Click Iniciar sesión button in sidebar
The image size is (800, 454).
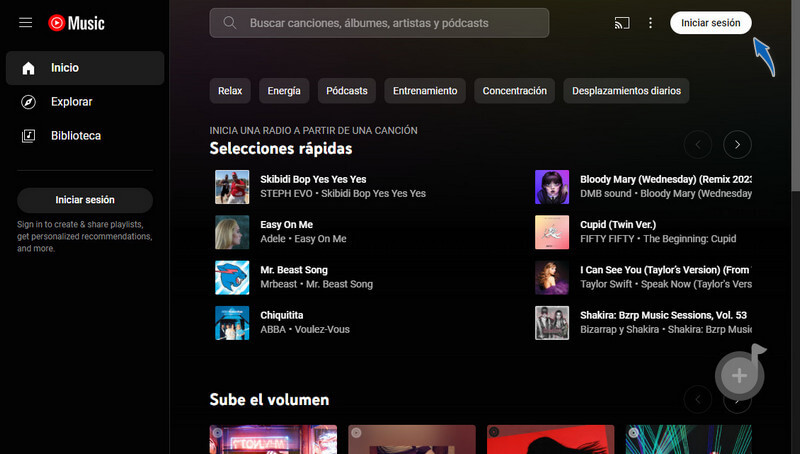85,200
